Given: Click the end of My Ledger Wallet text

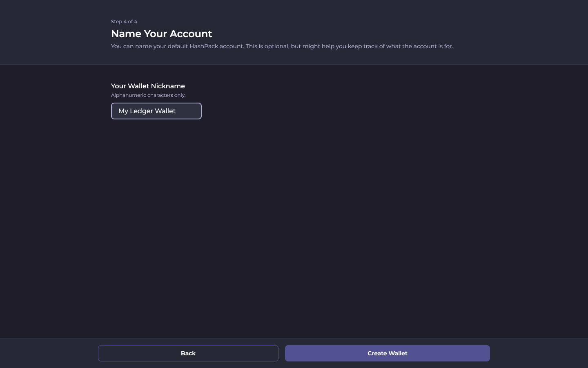Looking at the screenshot, I should click(x=176, y=111).
